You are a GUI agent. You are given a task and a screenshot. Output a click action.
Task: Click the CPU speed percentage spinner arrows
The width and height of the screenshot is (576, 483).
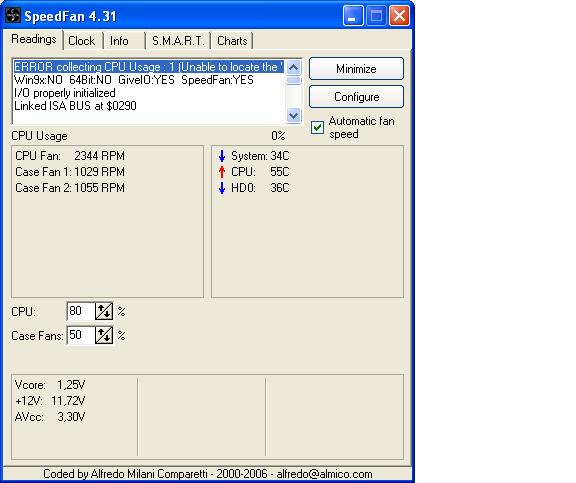104,311
